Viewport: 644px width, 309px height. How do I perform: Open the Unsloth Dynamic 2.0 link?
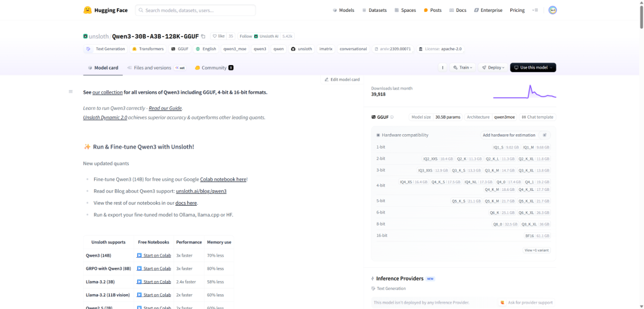[x=105, y=118]
